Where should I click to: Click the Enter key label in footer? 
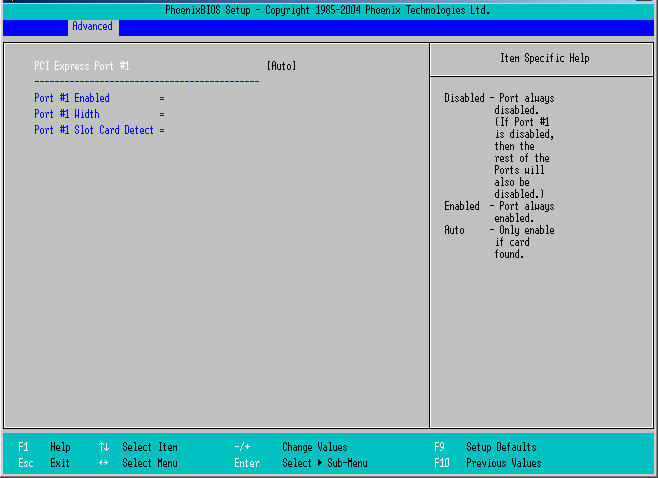247,463
